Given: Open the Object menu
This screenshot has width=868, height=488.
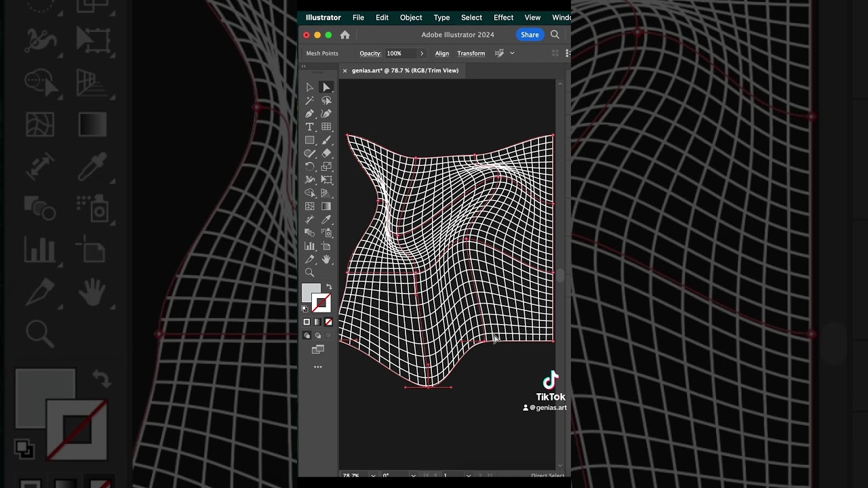Looking at the screenshot, I should click(411, 18).
